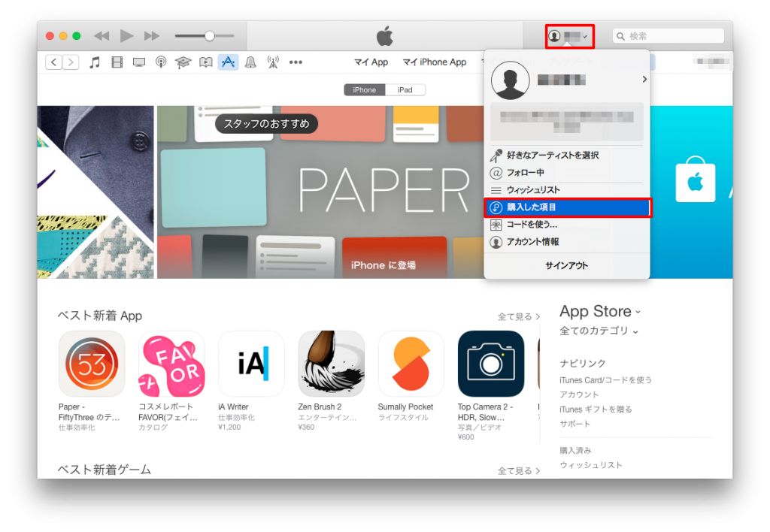Open the Tones bell icon
Screen dimensions: 770x532
pyautogui.click(x=250, y=62)
